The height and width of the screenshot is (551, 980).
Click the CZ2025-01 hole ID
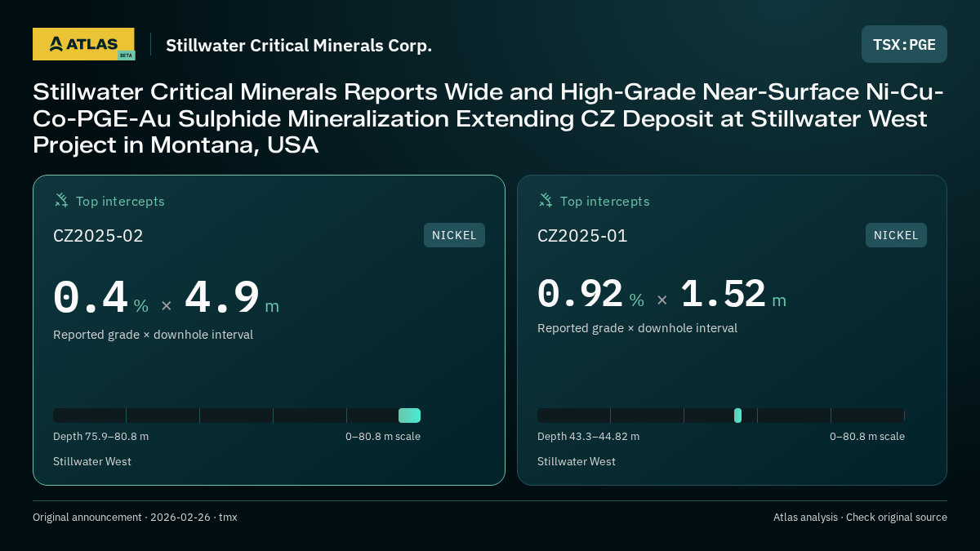click(x=582, y=236)
